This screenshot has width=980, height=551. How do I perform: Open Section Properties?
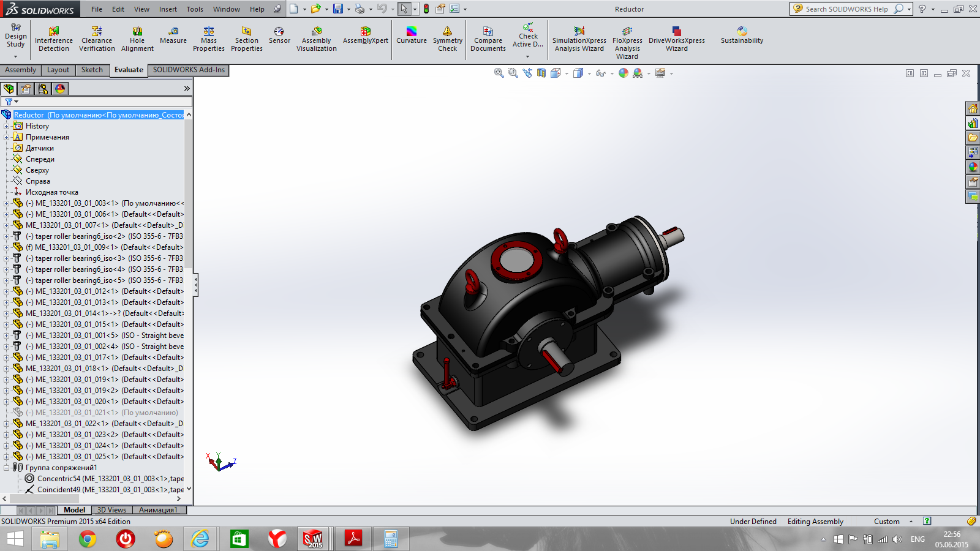[x=247, y=39]
